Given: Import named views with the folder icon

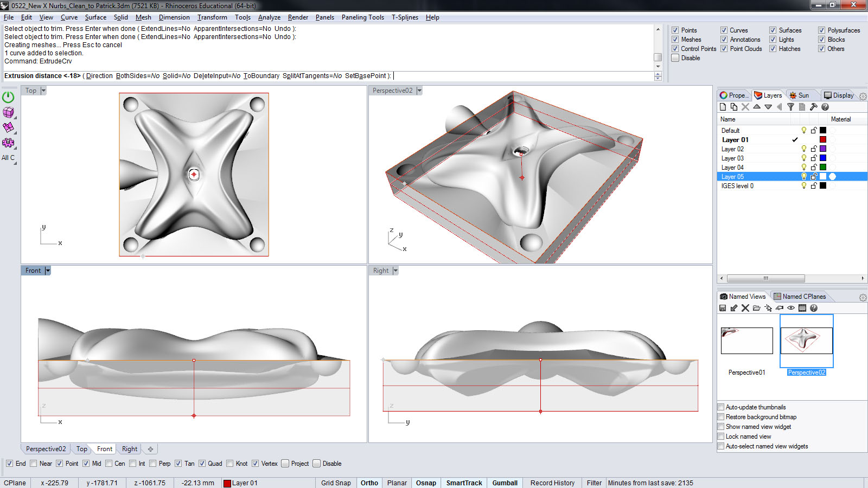Looking at the screenshot, I should [757, 308].
